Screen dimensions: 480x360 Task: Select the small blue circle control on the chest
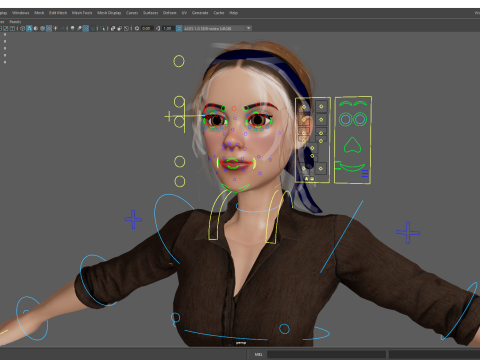[284, 329]
